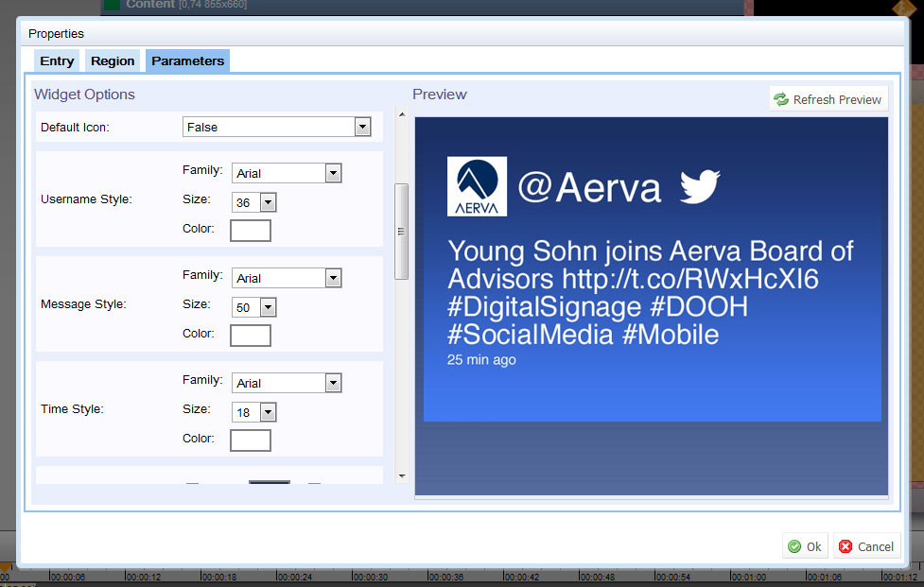Image resolution: width=924 pixels, height=587 pixels.
Task: Open the Default Icon dropdown
Action: [x=277, y=128]
